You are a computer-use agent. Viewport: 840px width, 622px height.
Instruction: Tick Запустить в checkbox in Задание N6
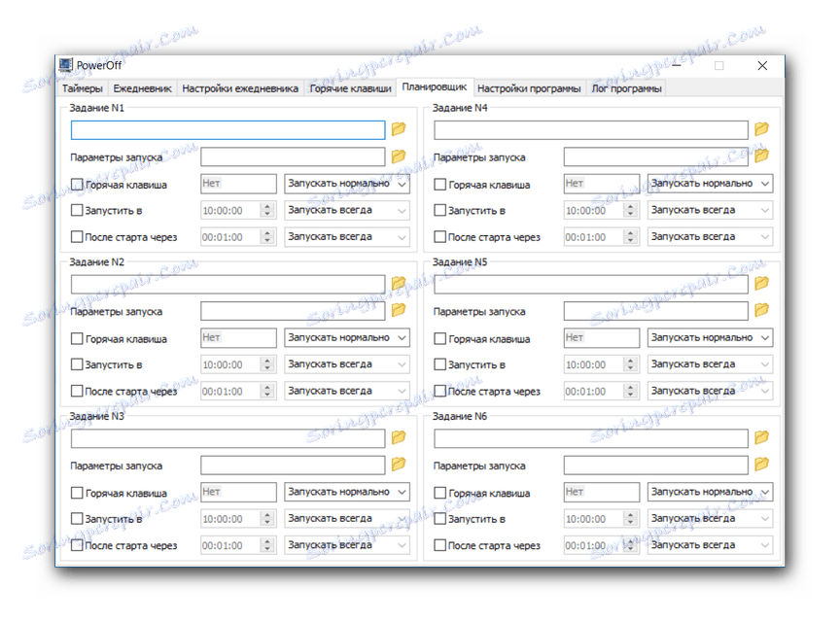(440, 518)
